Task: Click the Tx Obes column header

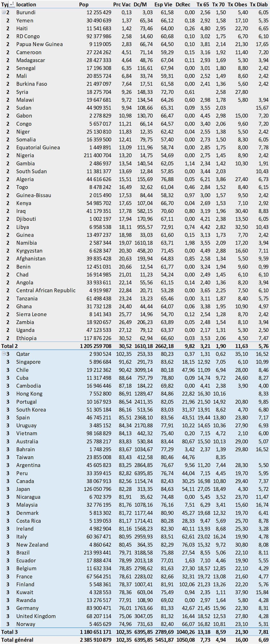Action: pos(237,5)
